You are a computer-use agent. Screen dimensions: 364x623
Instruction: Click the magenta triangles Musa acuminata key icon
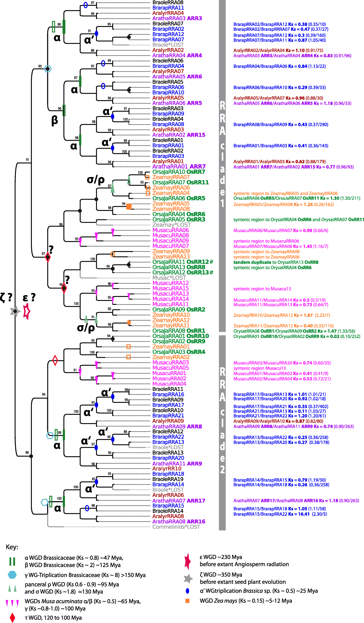[x=12, y=603]
